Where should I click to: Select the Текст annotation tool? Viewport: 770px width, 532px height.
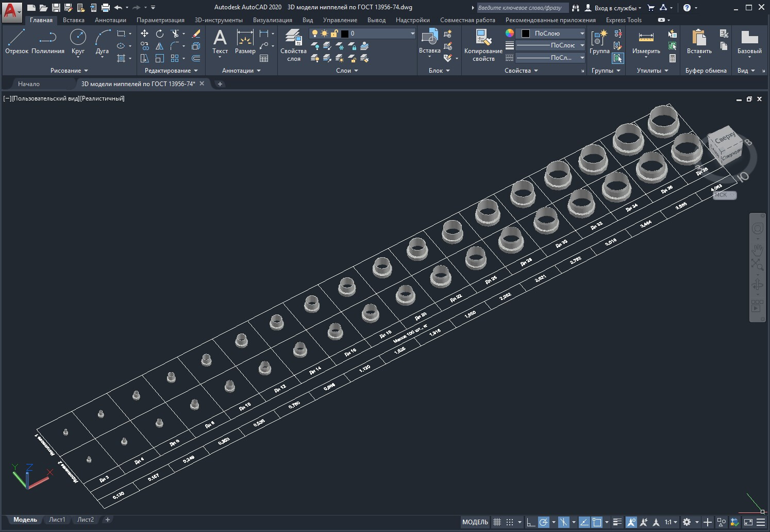click(x=220, y=42)
